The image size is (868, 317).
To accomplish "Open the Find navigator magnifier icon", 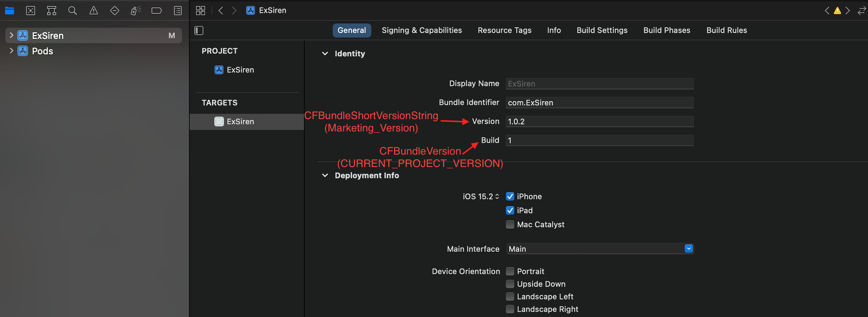I will (72, 11).
